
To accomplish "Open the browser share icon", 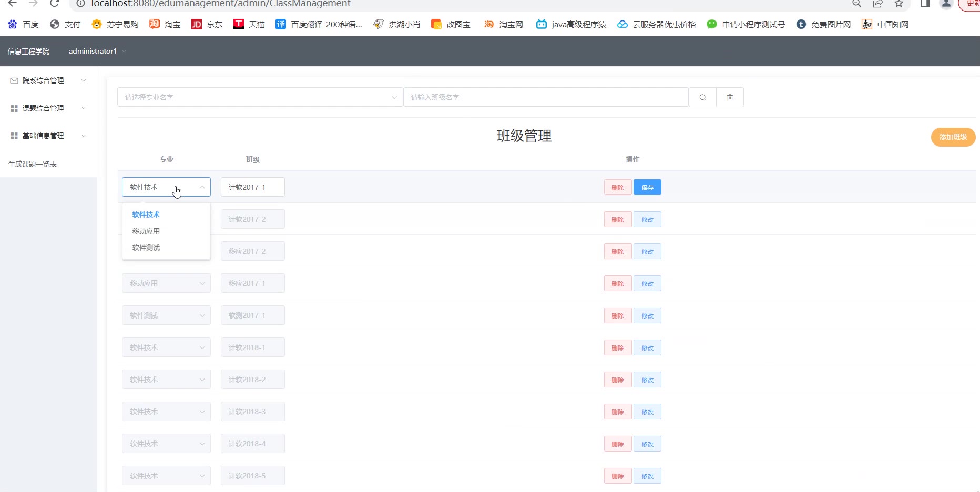I will click(877, 4).
